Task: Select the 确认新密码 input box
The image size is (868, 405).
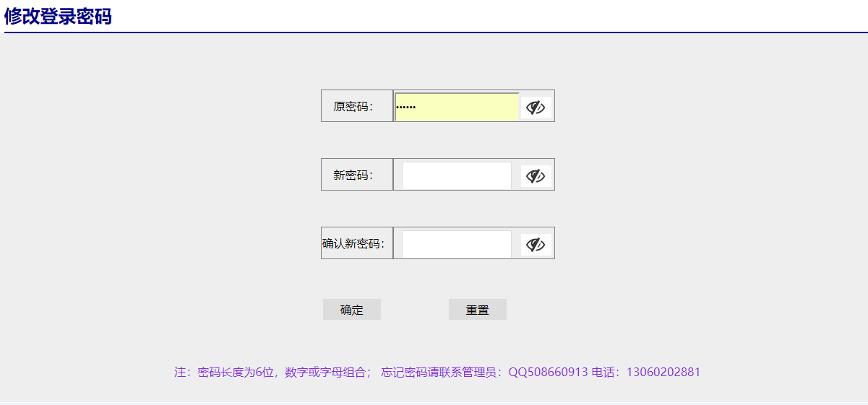Action: (x=456, y=244)
